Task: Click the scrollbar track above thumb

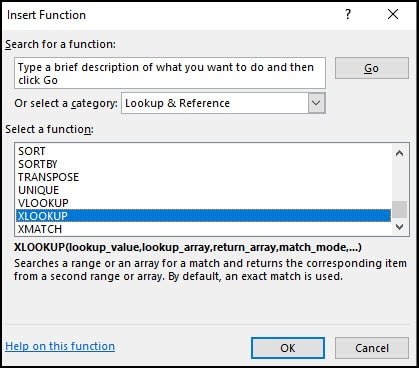Action: (399, 181)
